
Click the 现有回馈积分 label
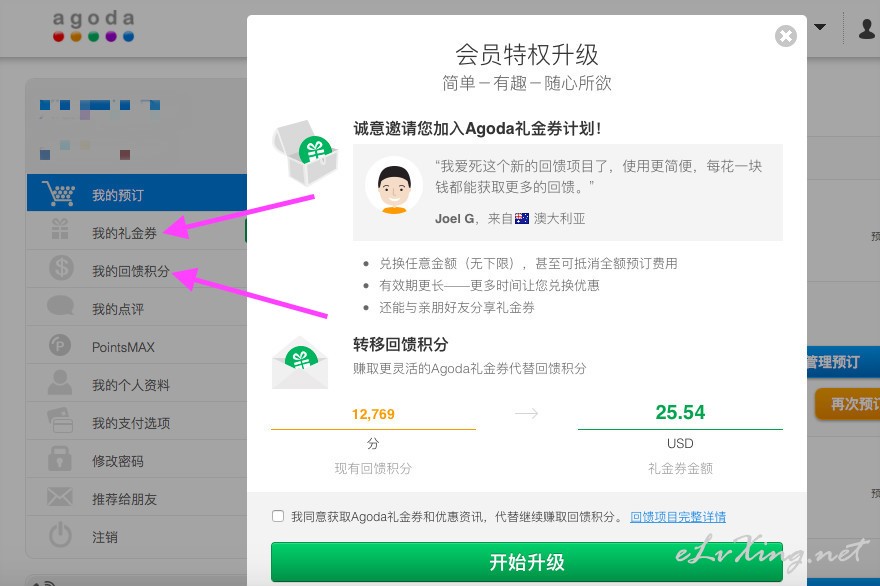coord(373,468)
